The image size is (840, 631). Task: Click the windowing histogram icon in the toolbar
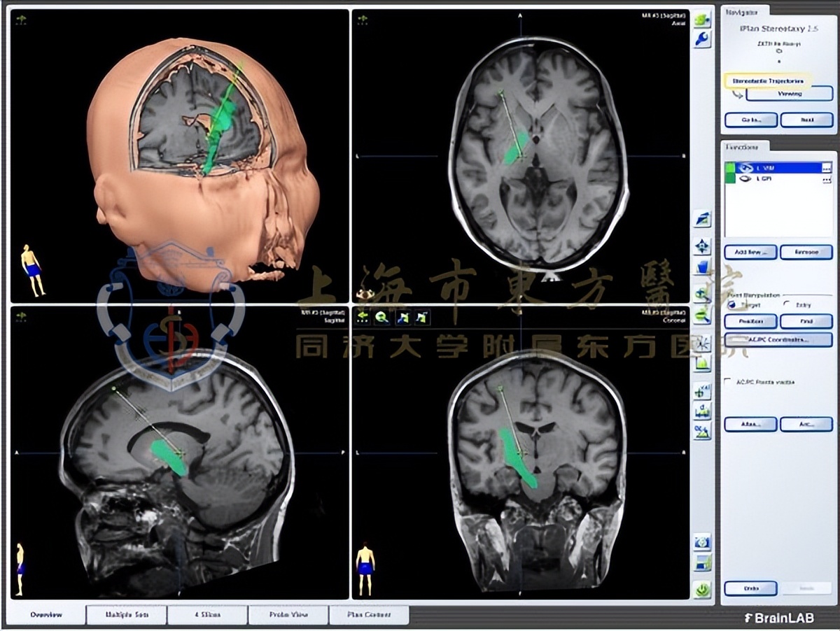tap(702, 363)
